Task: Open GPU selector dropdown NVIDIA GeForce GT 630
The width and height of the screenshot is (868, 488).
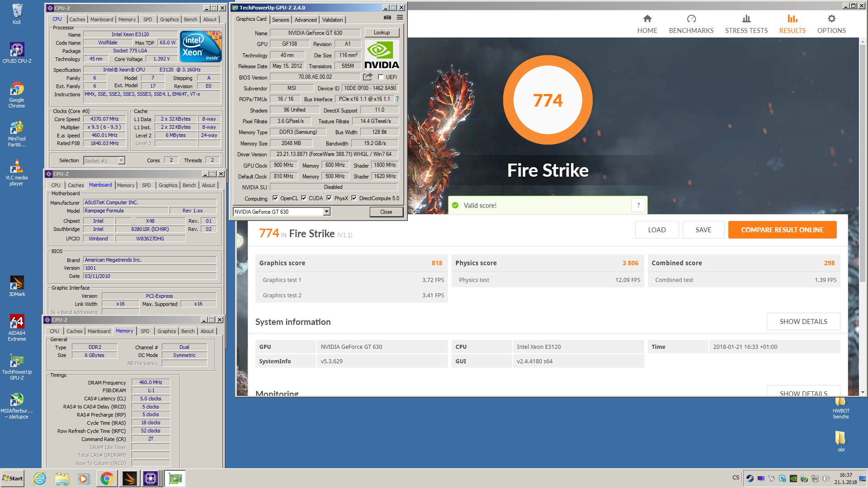Action: (282, 211)
